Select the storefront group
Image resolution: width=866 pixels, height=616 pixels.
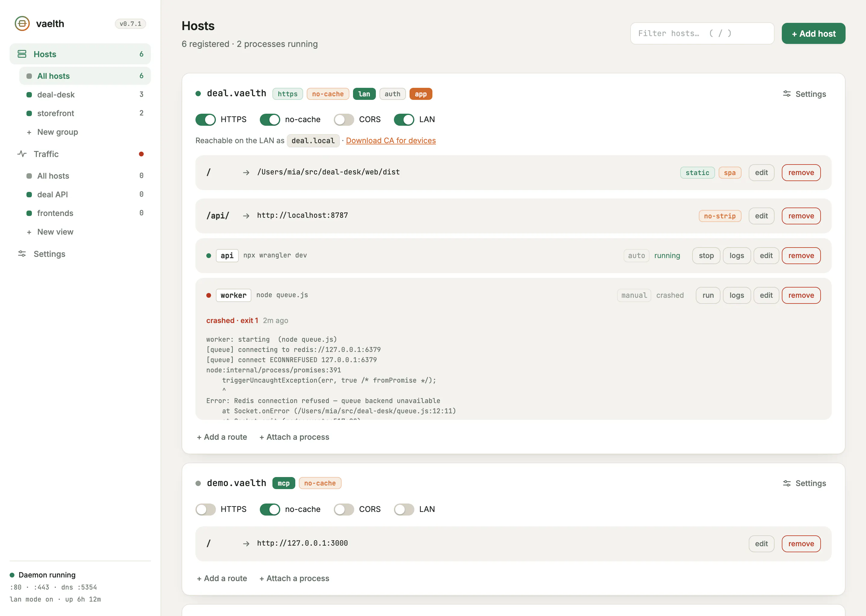(x=85, y=113)
